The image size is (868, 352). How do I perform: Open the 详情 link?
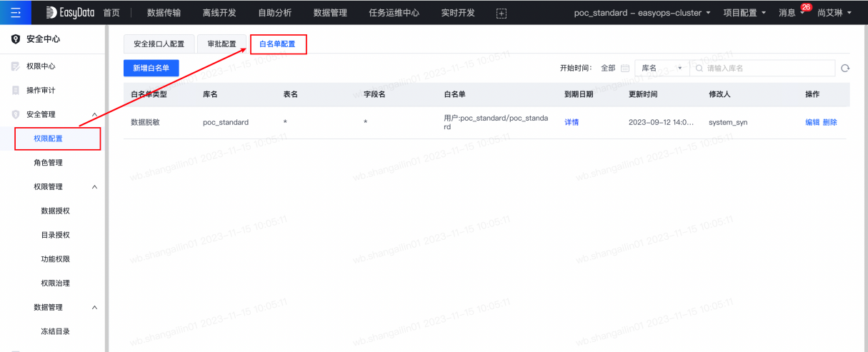coord(572,122)
